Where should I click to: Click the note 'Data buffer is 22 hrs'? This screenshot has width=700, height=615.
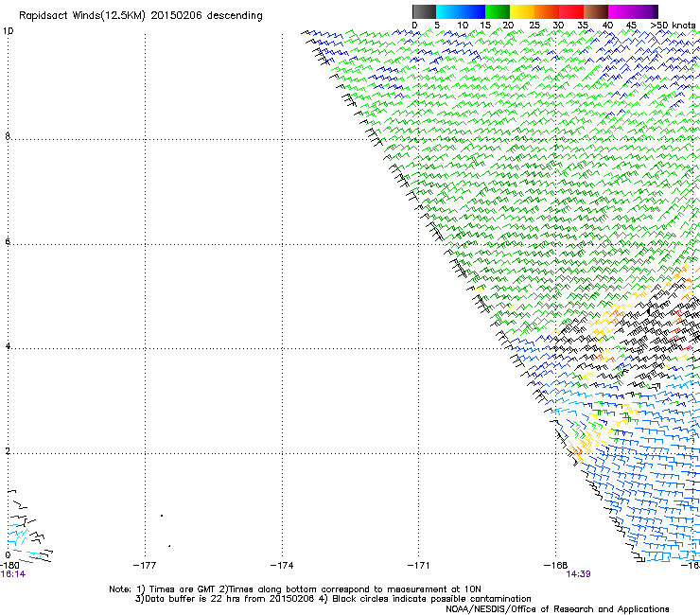192,599
